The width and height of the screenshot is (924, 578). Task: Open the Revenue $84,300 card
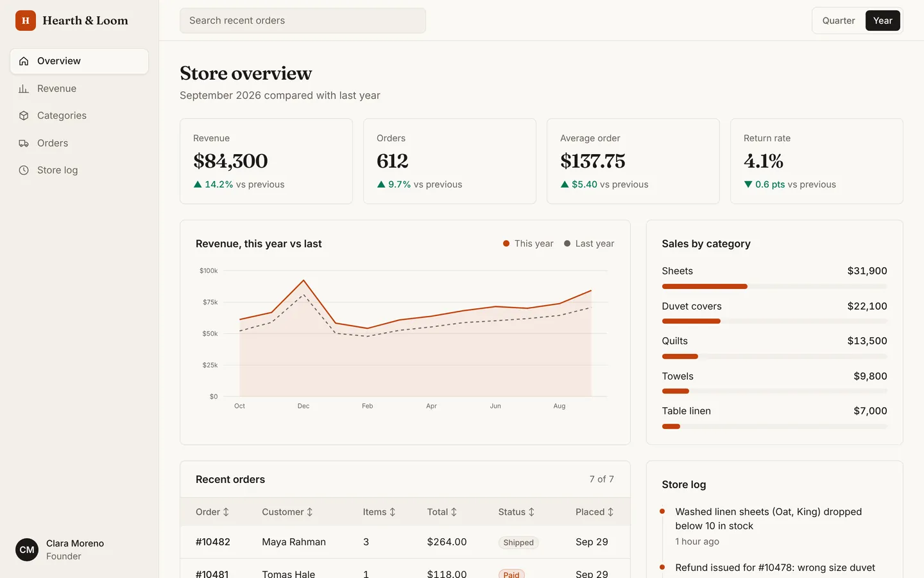266,161
